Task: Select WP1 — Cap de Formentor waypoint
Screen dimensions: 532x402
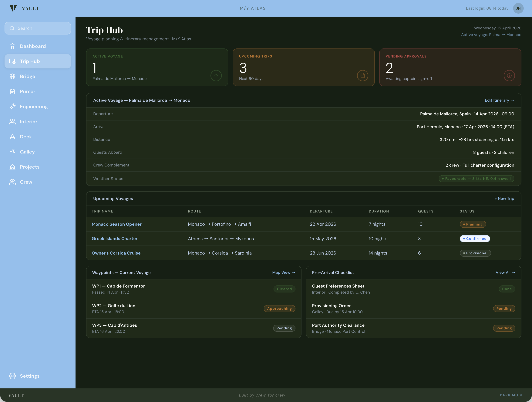Action: [194, 289]
